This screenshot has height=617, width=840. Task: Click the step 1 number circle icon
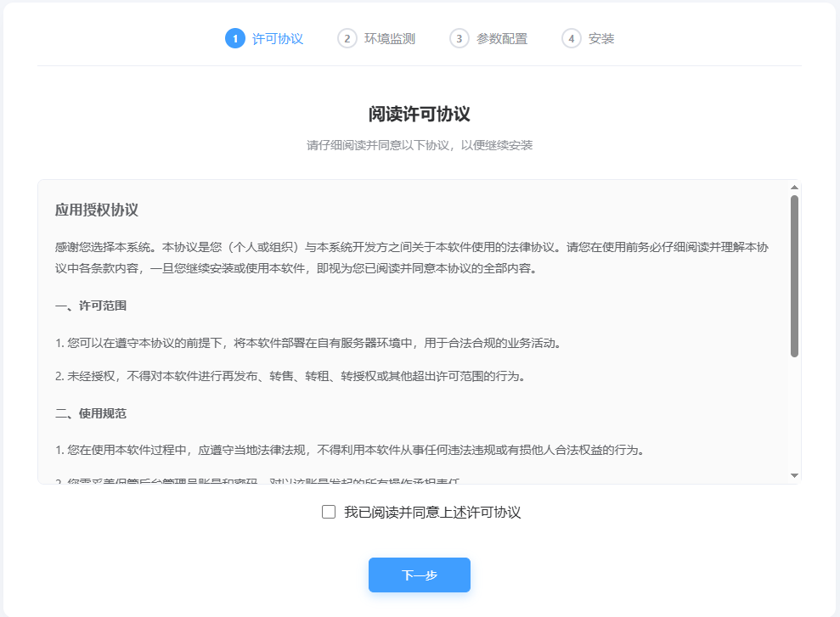(235, 38)
